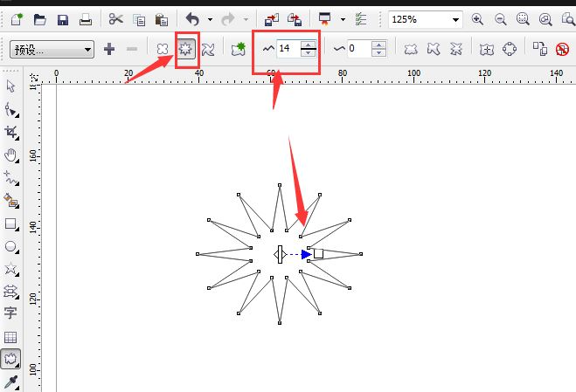Click the Center distortion icon

[x=486, y=49]
